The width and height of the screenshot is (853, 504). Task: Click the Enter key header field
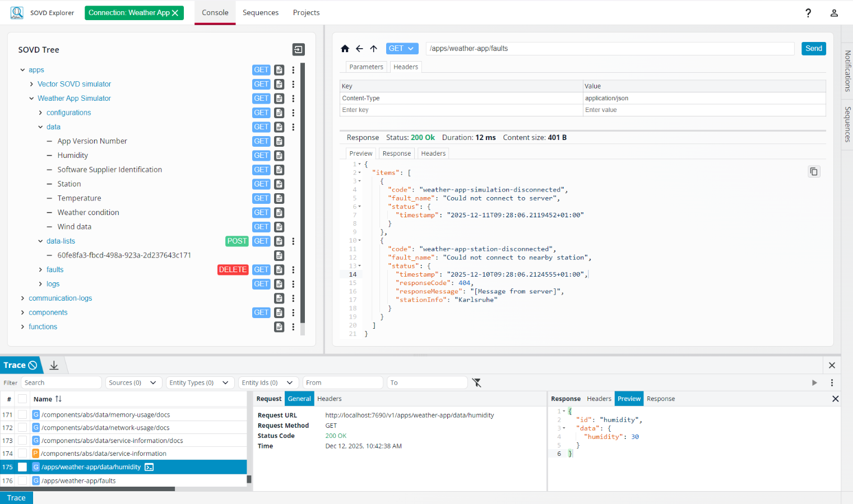(x=461, y=110)
